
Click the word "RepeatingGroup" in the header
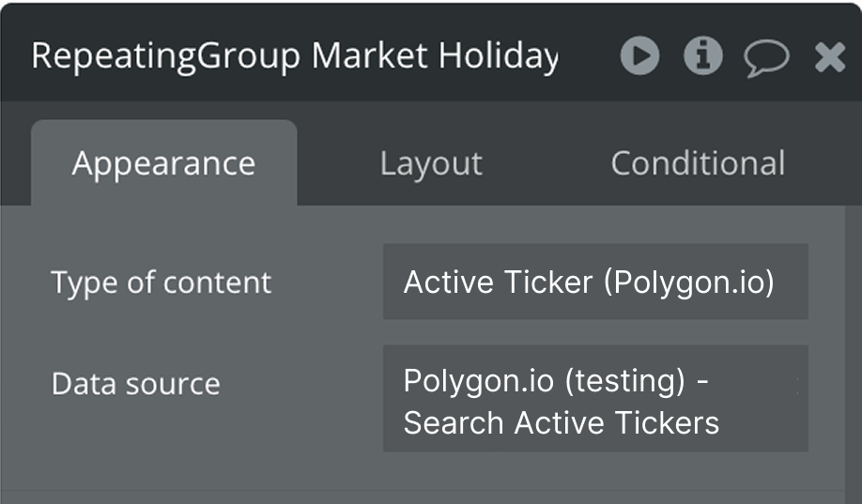point(166,56)
